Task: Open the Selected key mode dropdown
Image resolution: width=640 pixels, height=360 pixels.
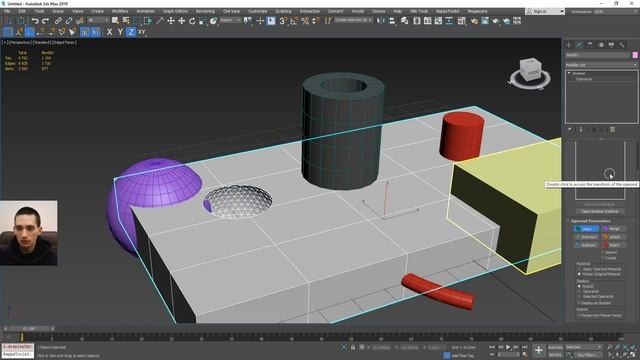Action: tap(584, 347)
